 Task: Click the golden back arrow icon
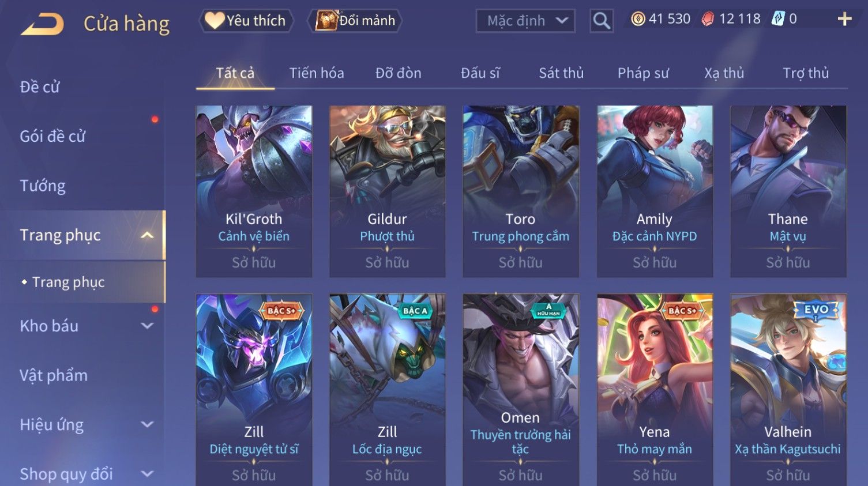pos(42,24)
